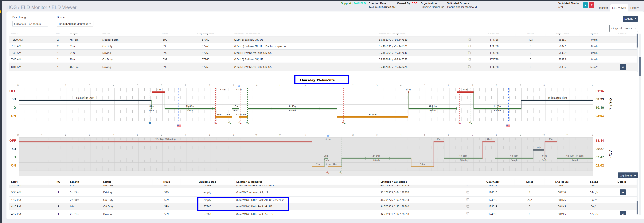The height and width of the screenshot is (223, 644).
Task: Collapse the Log Events panel
Action: pyautogui.click(x=627, y=176)
